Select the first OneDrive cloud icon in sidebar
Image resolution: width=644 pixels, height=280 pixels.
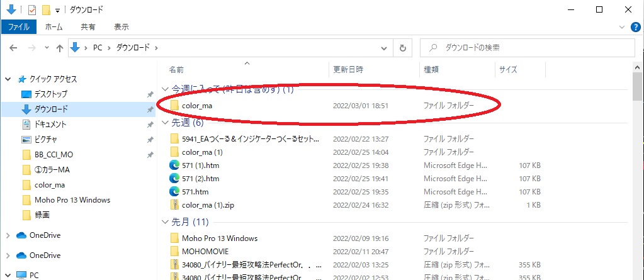[21, 235]
